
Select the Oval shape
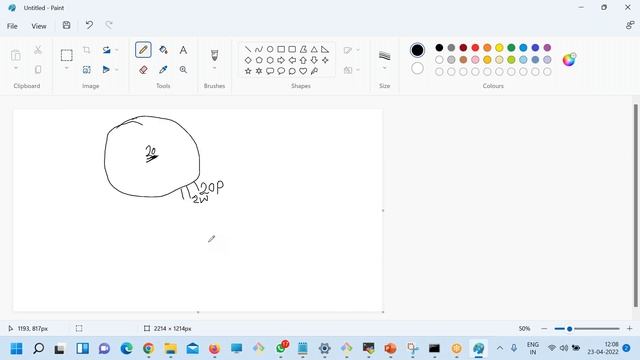(270, 49)
